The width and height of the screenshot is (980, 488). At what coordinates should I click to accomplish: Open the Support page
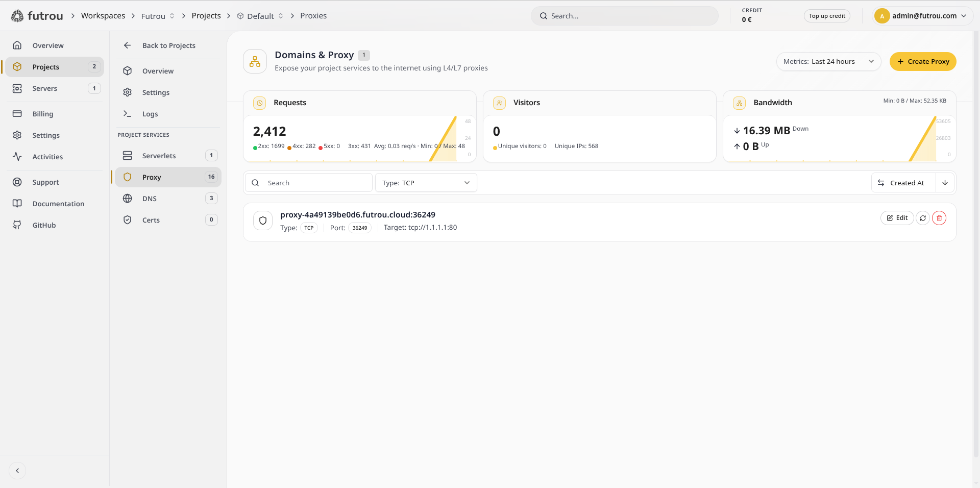pyautogui.click(x=55, y=182)
